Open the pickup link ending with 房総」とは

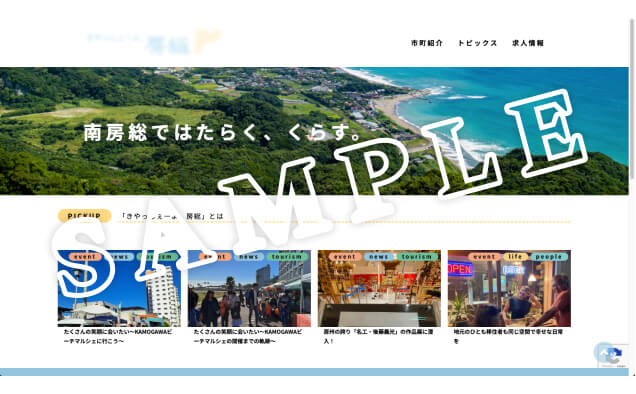(x=172, y=216)
